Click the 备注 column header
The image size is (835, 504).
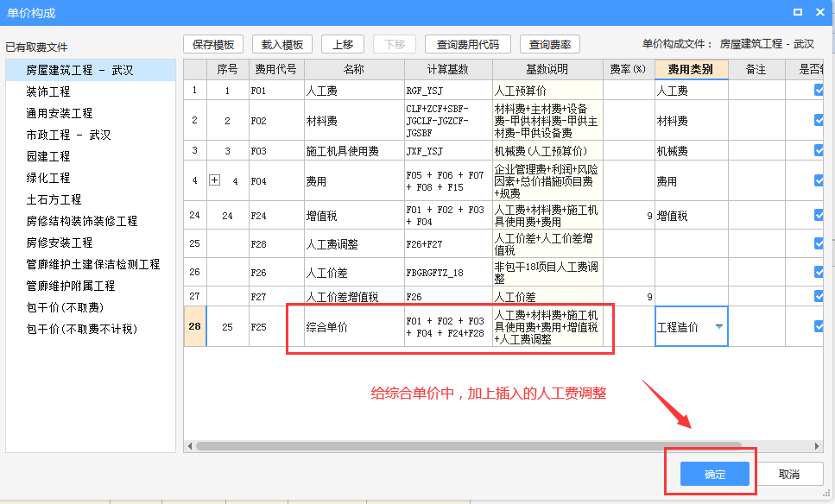756,69
